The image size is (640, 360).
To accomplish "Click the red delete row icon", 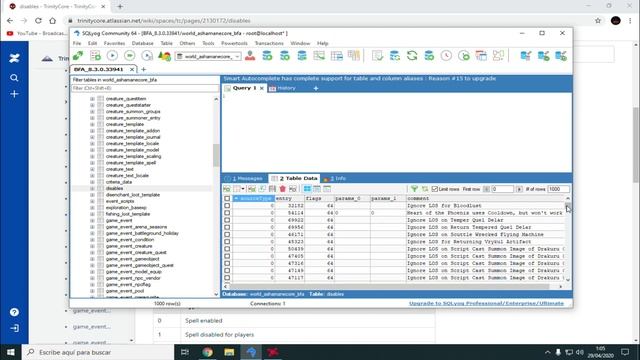I will [282, 189].
